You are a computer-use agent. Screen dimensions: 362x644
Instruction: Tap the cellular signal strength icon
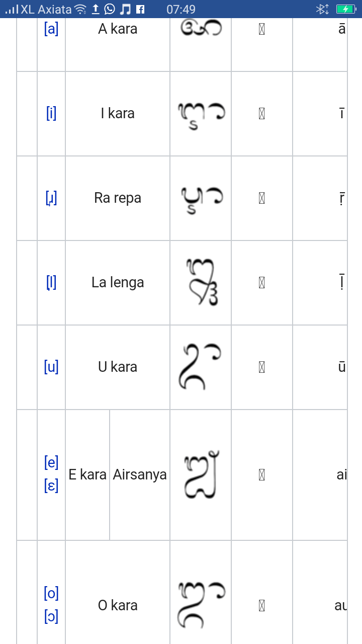(x=11, y=9)
